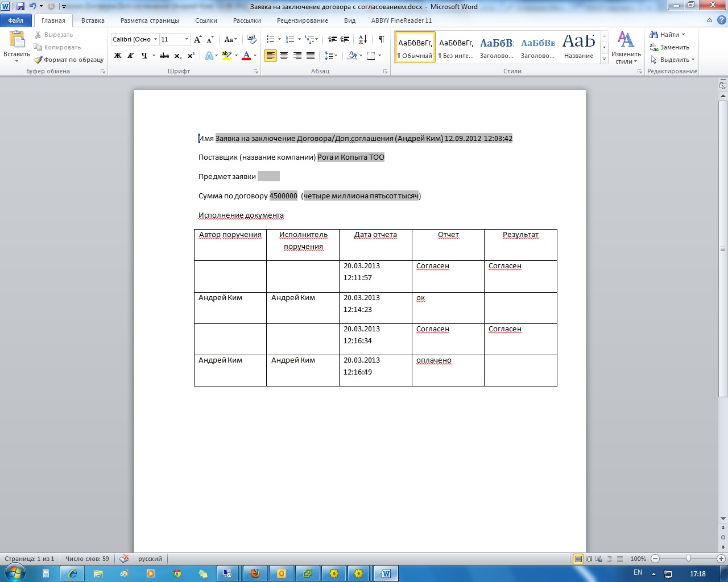Click the Word Help question mark icon

721,20
